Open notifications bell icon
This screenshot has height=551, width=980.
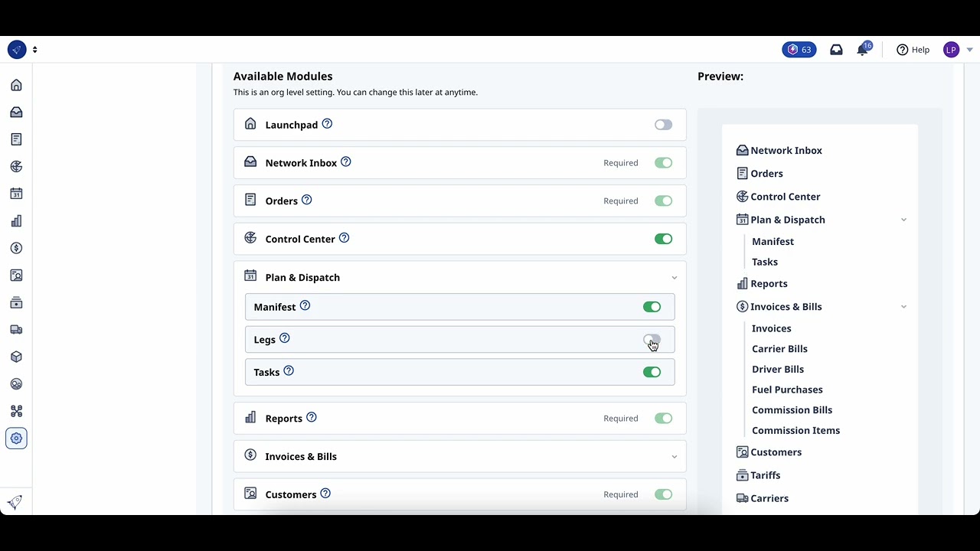pyautogui.click(x=863, y=50)
